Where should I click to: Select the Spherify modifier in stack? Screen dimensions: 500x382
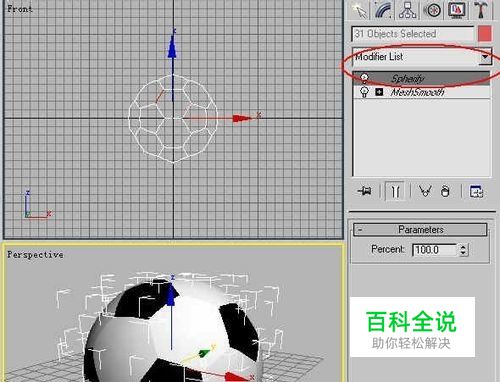422,78
